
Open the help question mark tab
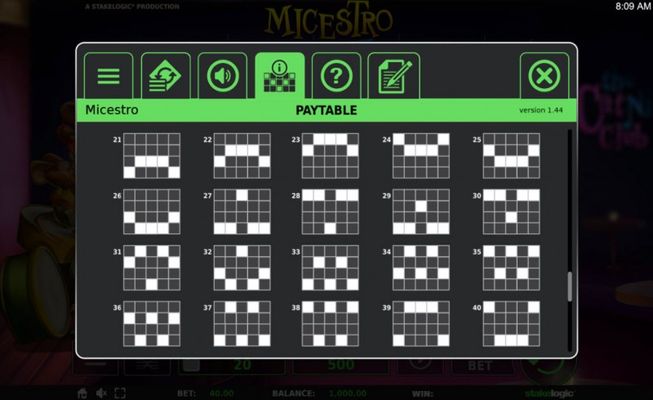pos(336,76)
